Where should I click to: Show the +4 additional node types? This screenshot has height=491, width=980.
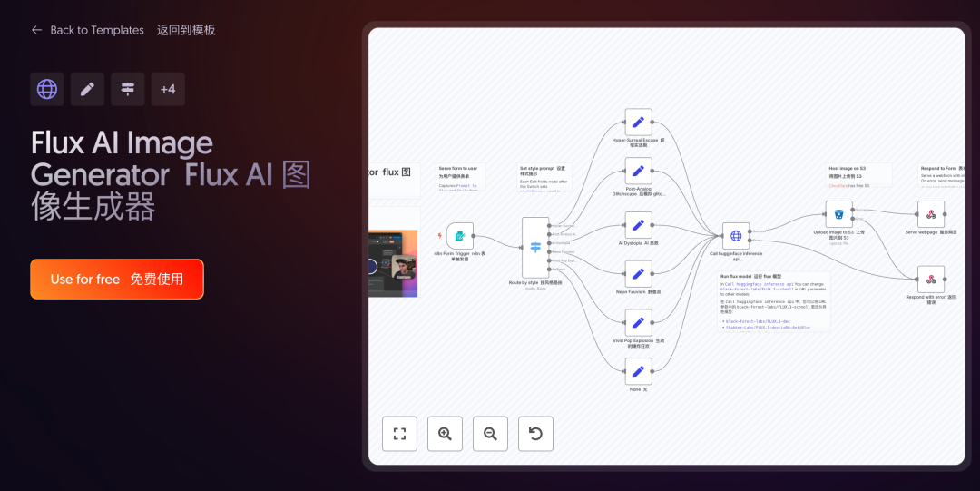[168, 89]
